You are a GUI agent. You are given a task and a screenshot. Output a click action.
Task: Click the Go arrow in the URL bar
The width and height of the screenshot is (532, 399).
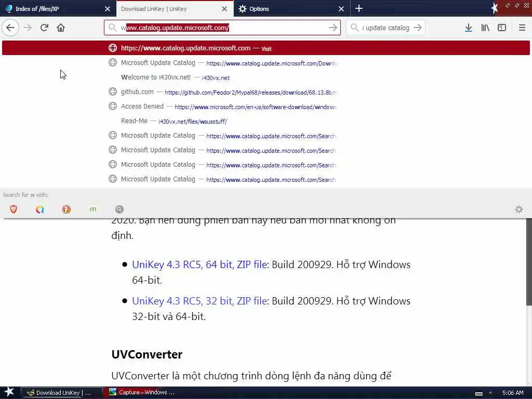pos(333,28)
